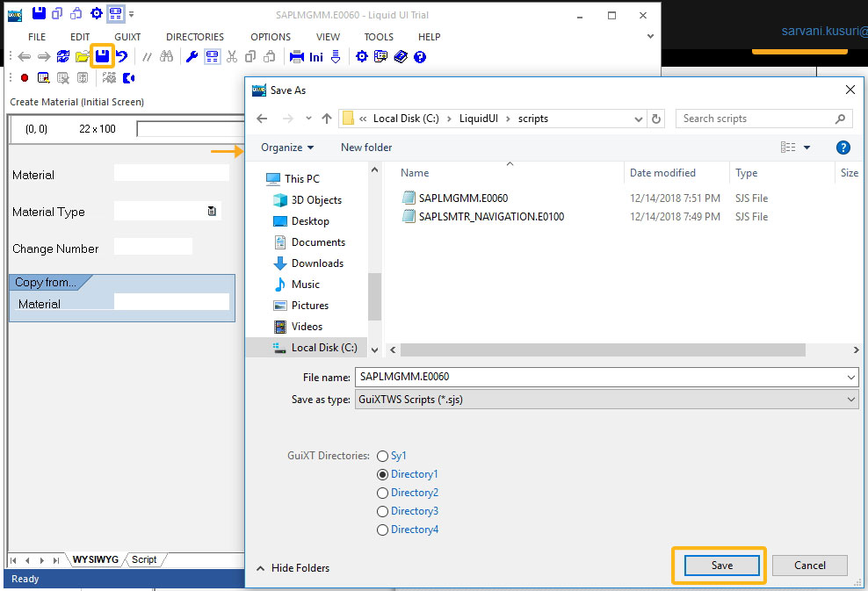Click the yellow open folder toolbar icon

82,56
